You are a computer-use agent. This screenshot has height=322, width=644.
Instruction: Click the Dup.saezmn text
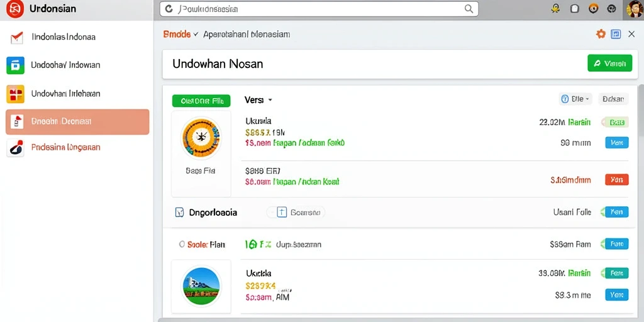click(299, 245)
